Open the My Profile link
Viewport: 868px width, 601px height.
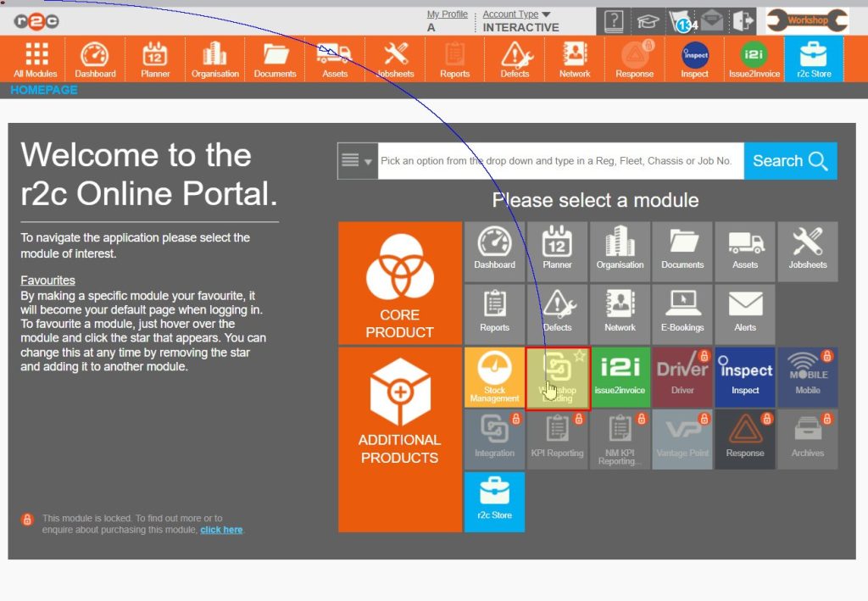tap(447, 14)
